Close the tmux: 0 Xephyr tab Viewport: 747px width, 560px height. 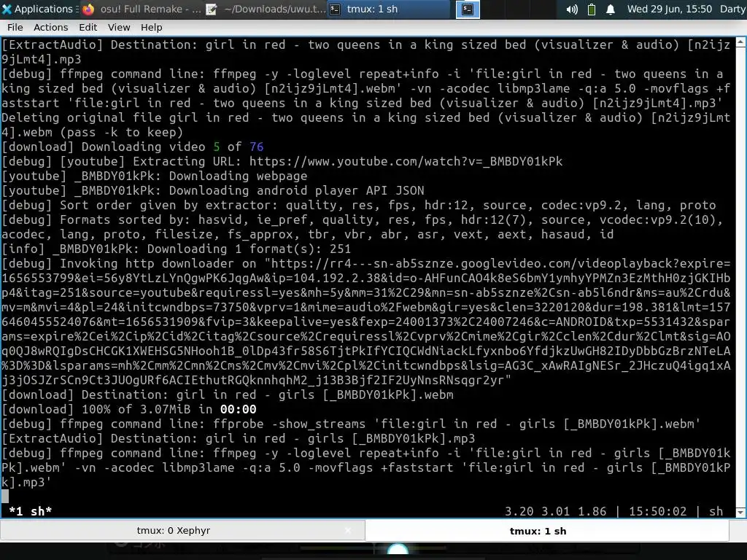coord(348,531)
